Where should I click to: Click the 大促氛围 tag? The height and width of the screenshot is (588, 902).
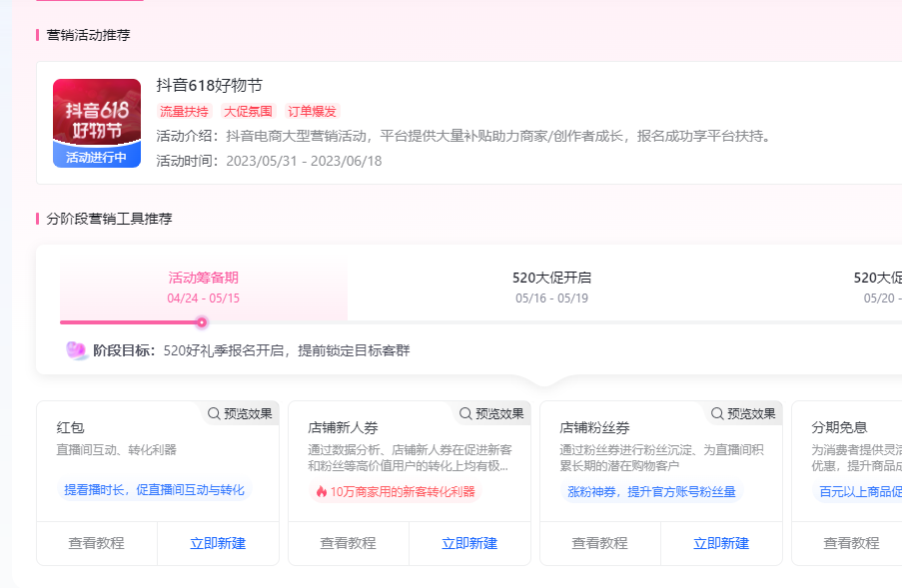(x=248, y=111)
